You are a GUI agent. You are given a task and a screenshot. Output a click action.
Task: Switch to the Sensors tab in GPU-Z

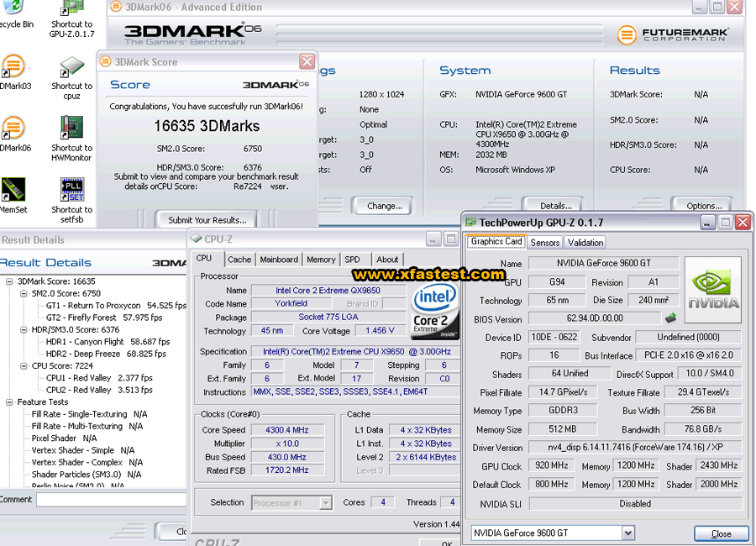[545, 242]
